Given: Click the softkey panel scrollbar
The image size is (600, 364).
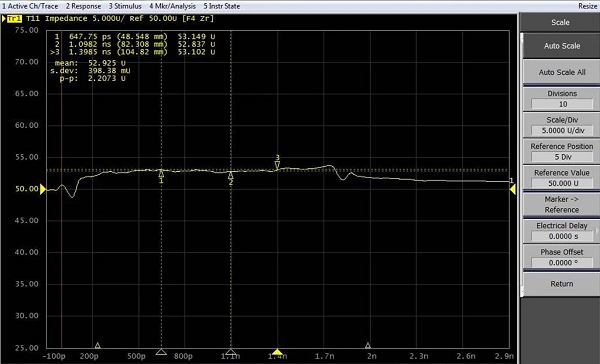Looking at the screenshot, I should (x=521, y=165).
